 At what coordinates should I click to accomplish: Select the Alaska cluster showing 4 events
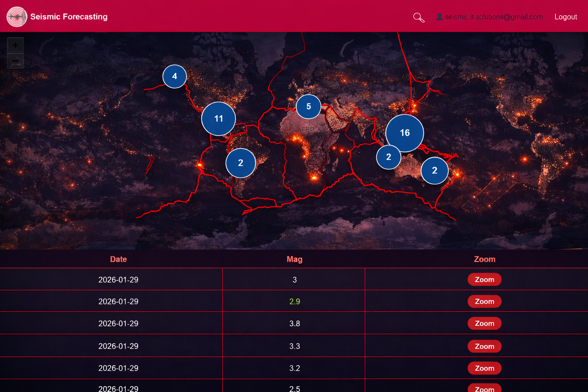(x=175, y=76)
